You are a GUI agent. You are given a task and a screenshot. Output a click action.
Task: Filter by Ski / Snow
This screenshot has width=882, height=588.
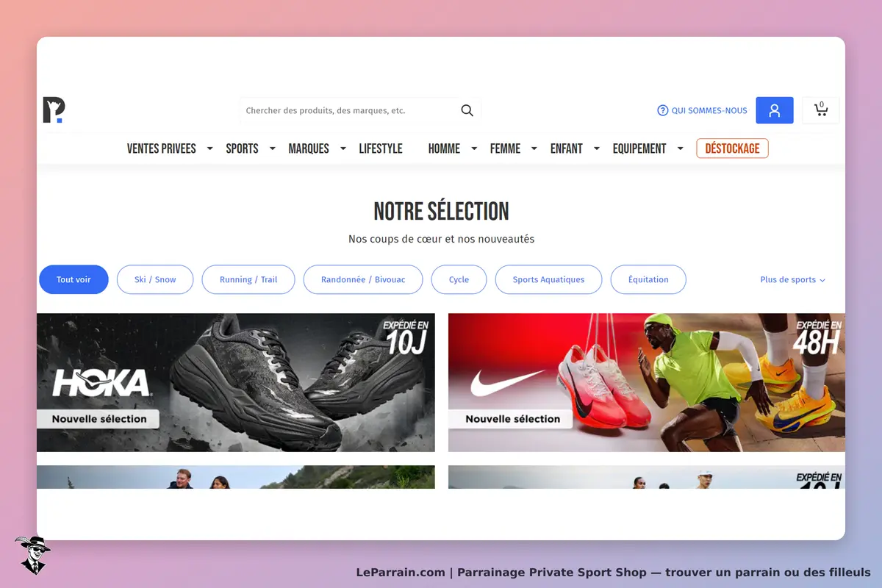[x=155, y=279]
